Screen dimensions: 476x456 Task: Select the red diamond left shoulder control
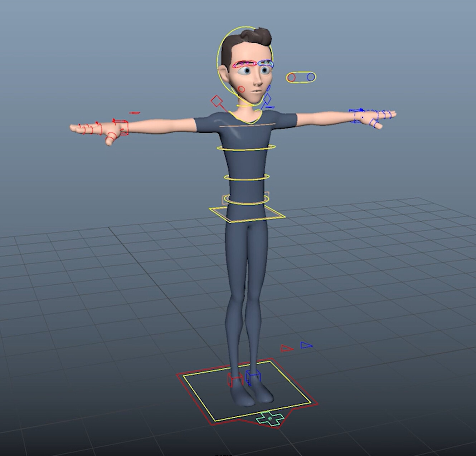[217, 100]
